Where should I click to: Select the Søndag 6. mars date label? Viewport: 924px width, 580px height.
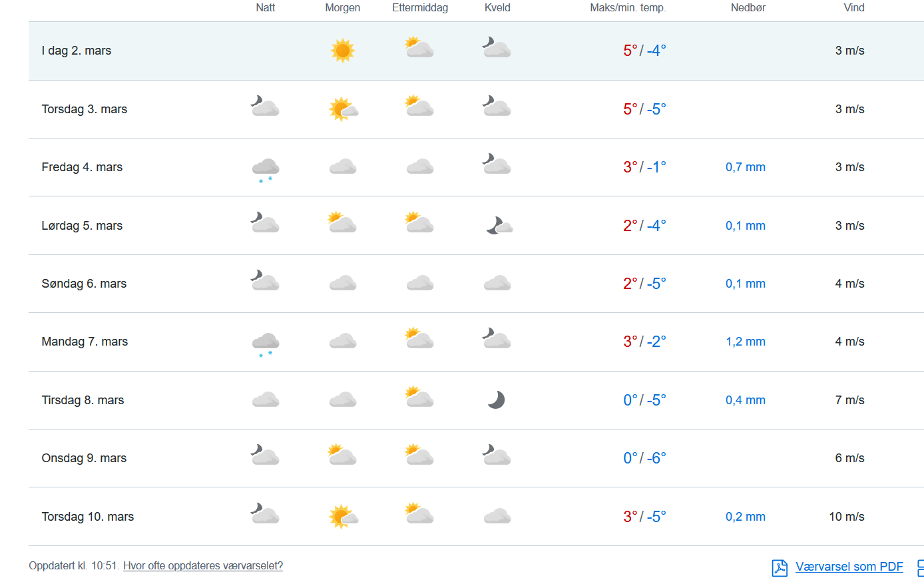[x=84, y=284]
